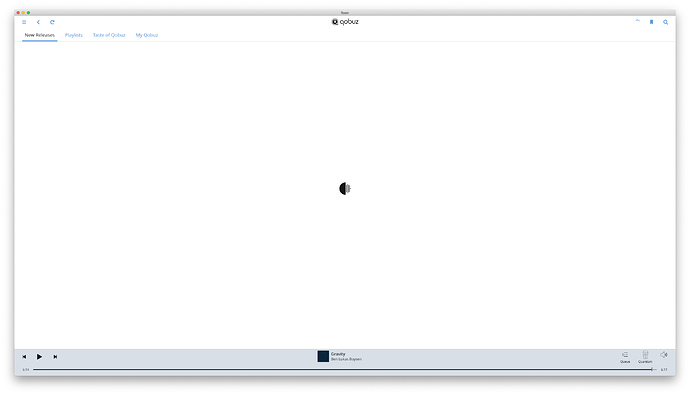Open the hamburger navigation menu

point(24,22)
